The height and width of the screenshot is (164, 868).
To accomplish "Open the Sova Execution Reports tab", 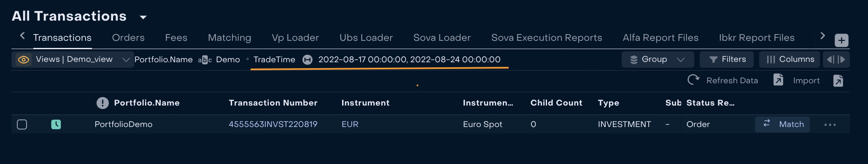I will (x=547, y=38).
